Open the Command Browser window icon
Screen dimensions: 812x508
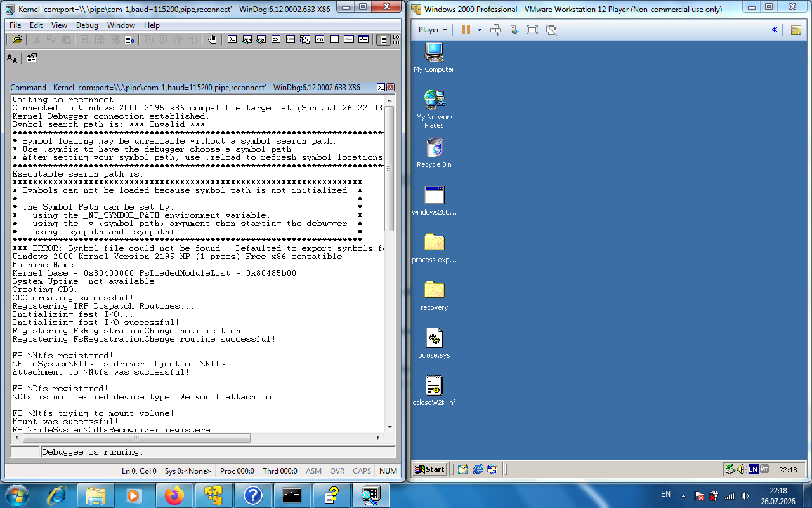(x=363, y=39)
